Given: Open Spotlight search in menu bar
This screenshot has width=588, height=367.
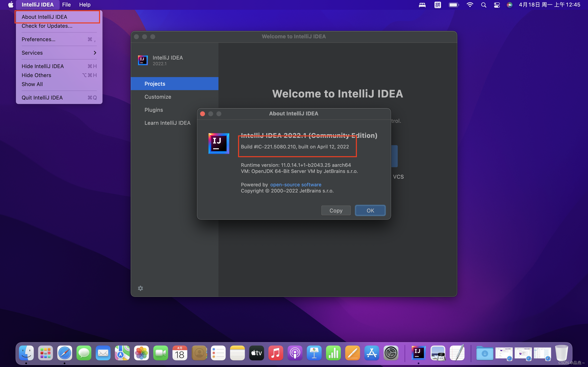Looking at the screenshot, I should coord(483,5).
